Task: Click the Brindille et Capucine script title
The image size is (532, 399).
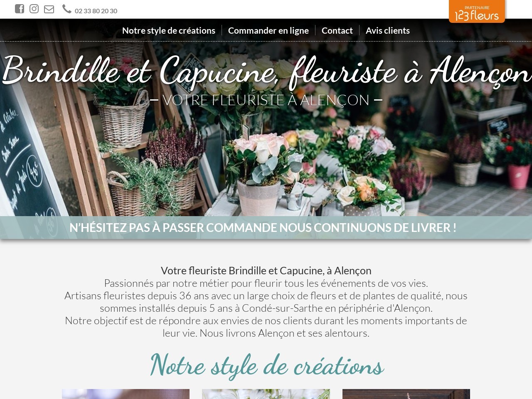Action: click(266, 71)
